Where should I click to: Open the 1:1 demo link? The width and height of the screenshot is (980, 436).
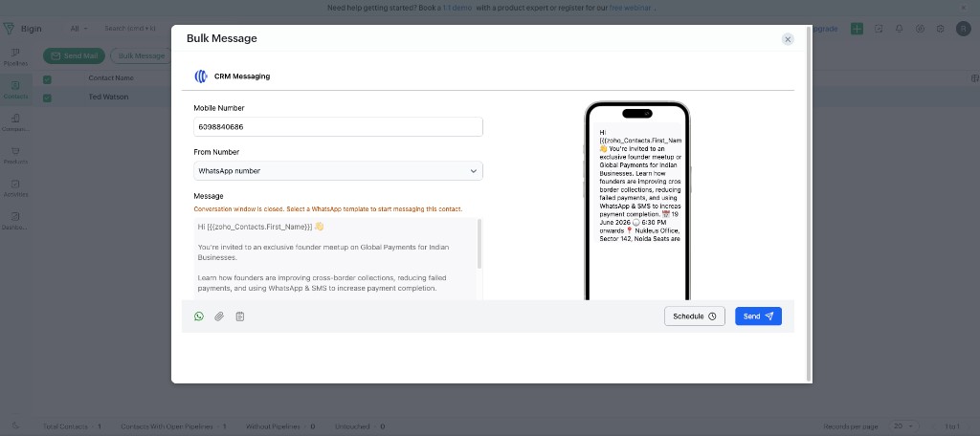click(457, 8)
